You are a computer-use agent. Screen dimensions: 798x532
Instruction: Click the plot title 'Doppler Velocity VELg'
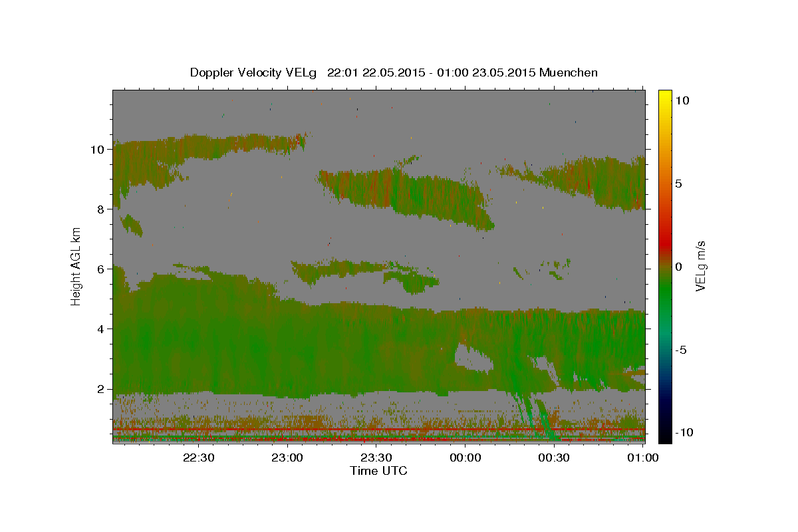254,72
